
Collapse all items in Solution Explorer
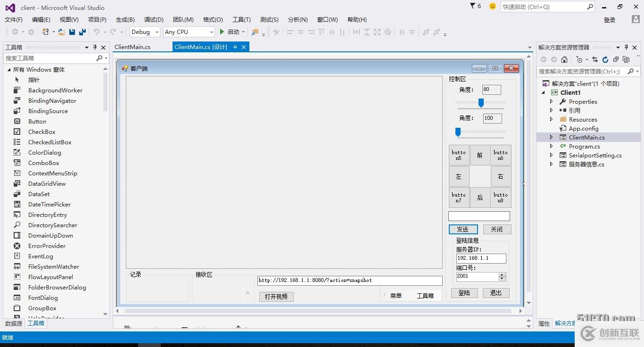click(x=616, y=60)
